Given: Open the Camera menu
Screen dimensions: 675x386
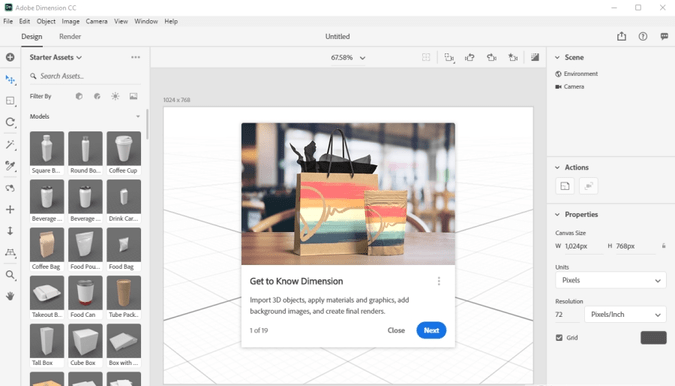Looking at the screenshot, I should [x=96, y=21].
